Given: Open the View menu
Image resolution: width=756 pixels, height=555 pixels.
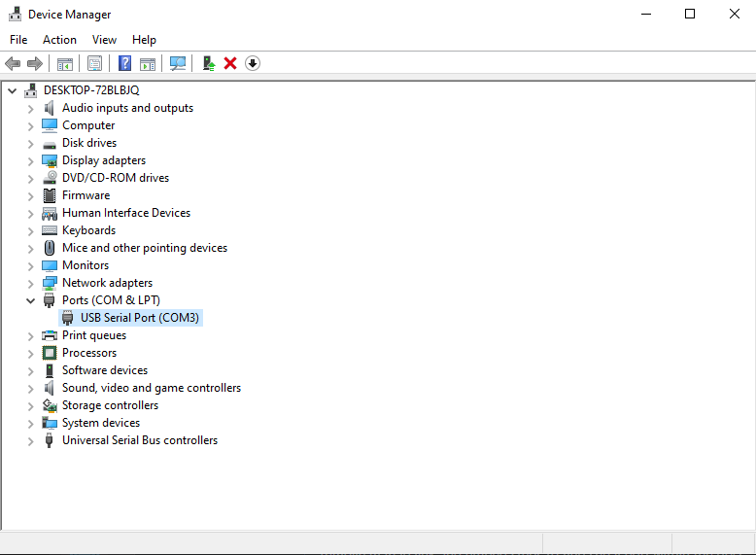Looking at the screenshot, I should coord(104,40).
